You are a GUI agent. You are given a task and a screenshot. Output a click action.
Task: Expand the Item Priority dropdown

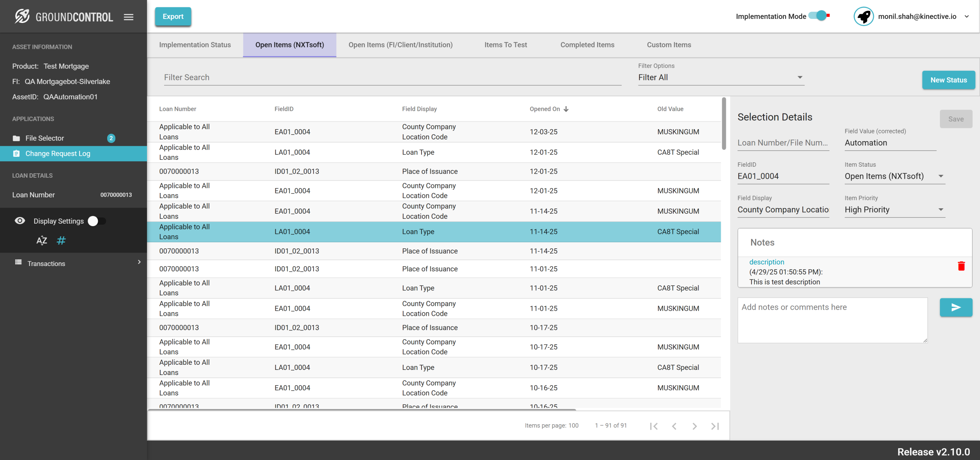pyautogui.click(x=894, y=210)
